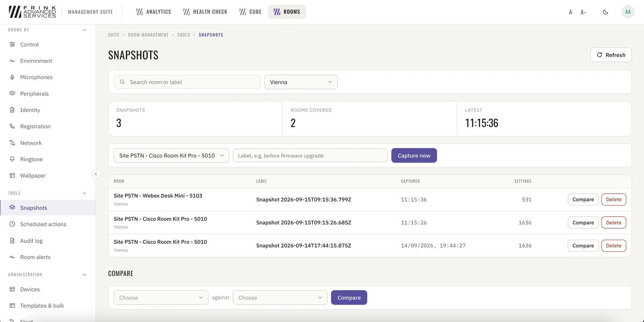Click the Ringtone bell icon
This screenshot has width=644, height=322.
(12, 159)
